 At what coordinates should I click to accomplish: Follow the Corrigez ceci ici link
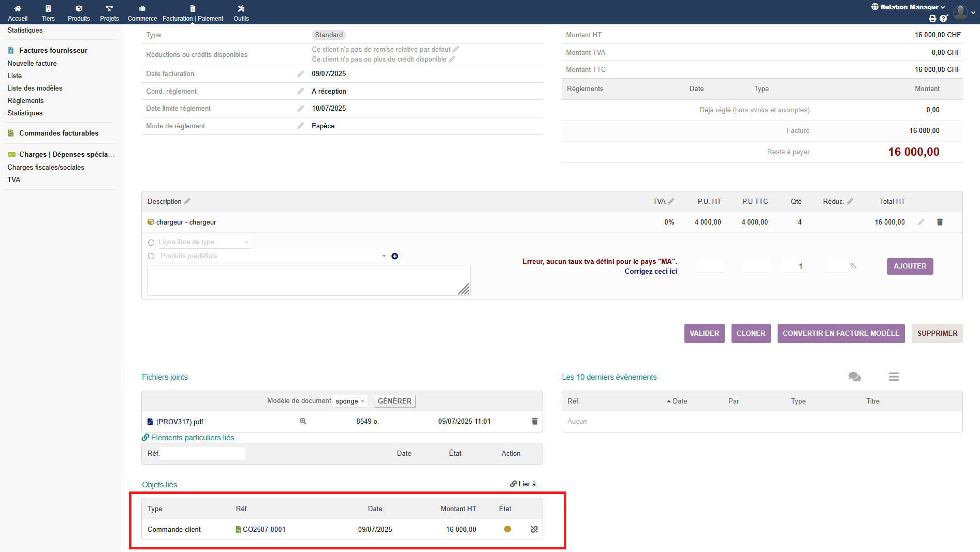point(650,272)
